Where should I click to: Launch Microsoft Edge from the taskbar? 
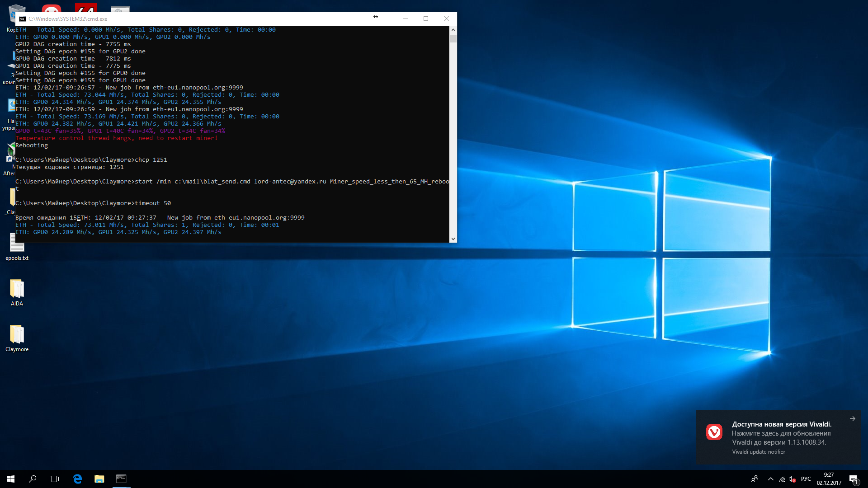point(77,479)
